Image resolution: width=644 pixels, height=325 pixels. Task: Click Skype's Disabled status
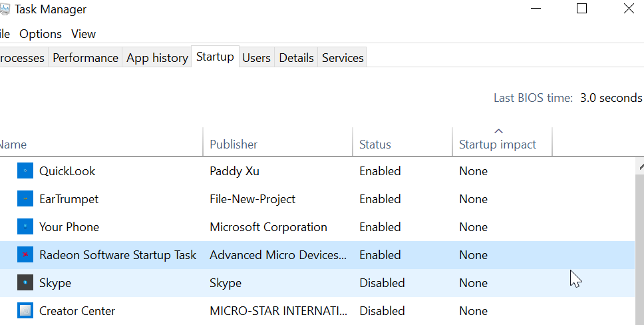click(x=382, y=282)
